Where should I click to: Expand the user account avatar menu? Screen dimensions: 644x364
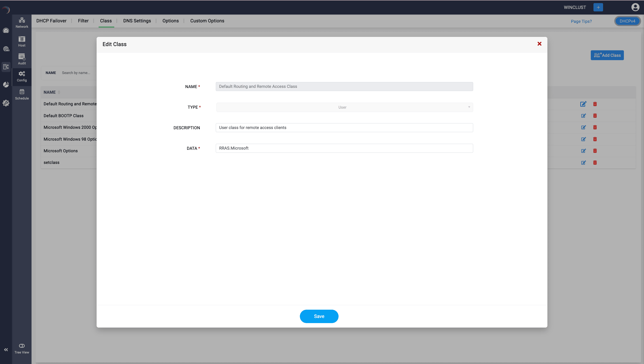pos(635,7)
